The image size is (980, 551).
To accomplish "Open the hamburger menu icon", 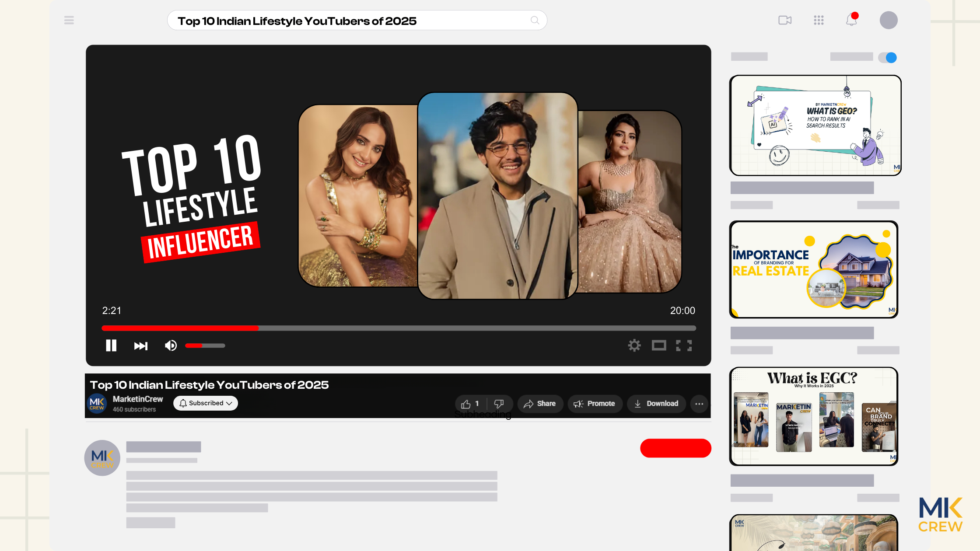I will pos(69,20).
